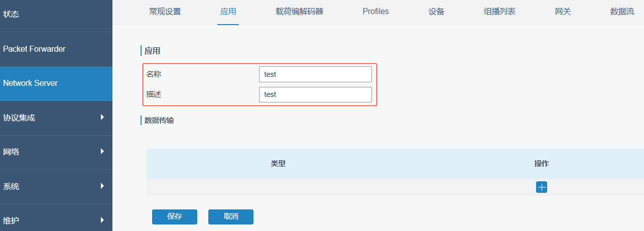Viewport: 644px width, 231px height.
Task: Open the 数据流 tab
Action: (622, 12)
